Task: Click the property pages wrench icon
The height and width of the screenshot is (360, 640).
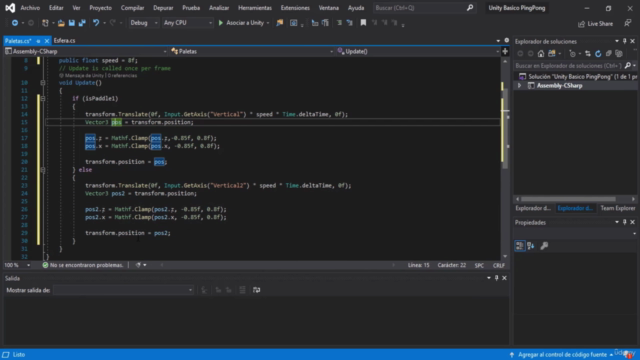Action: 544,246
